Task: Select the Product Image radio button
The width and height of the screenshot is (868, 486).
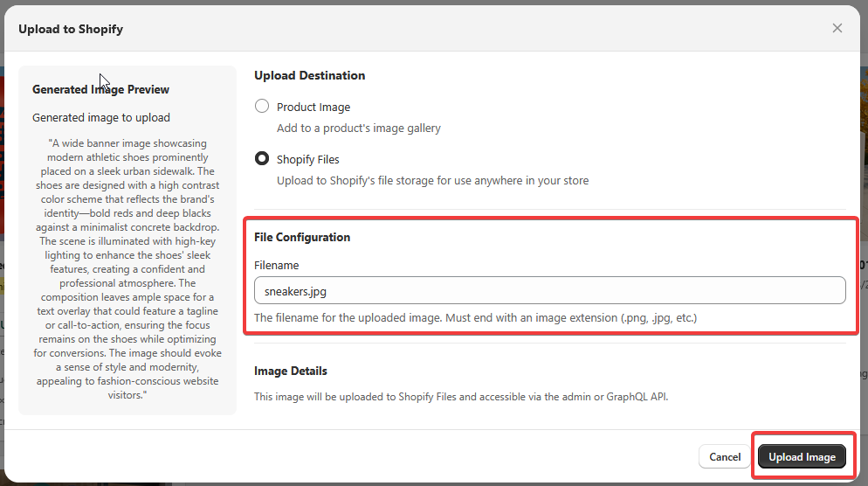Action: pos(262,107)
